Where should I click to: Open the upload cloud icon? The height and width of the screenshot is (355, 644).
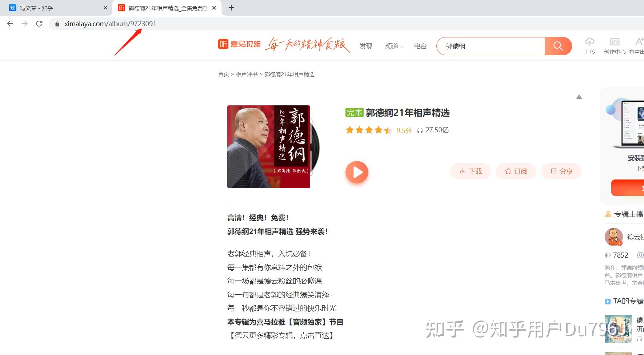[x=589, y=41]
